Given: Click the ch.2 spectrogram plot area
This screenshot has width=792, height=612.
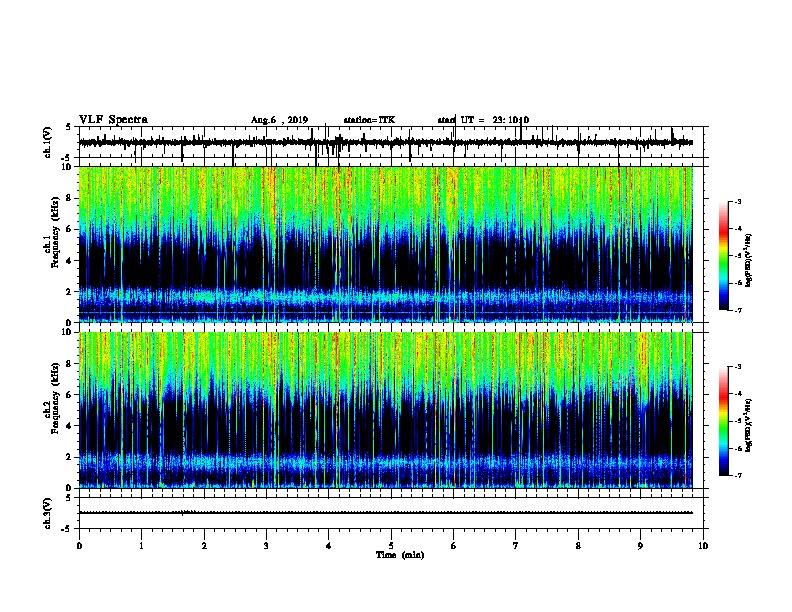Looking at the screenshot, I should coord(385,410).
